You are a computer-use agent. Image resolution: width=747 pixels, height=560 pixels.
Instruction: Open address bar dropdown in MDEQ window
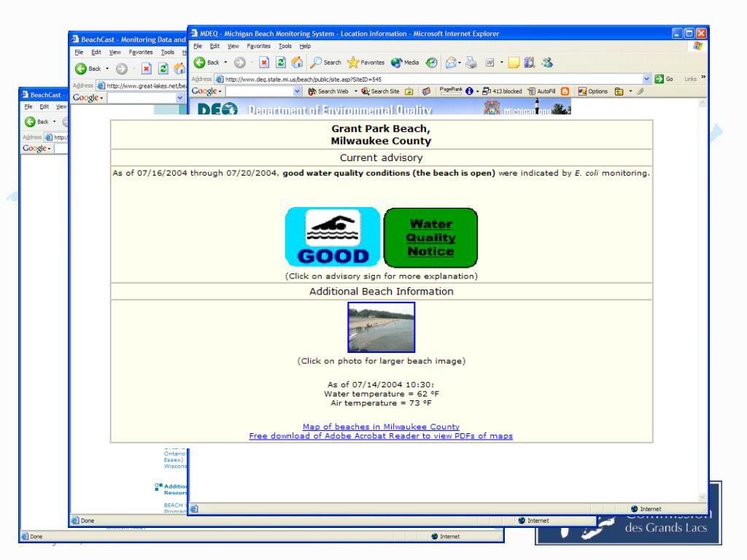coord(646,79)
